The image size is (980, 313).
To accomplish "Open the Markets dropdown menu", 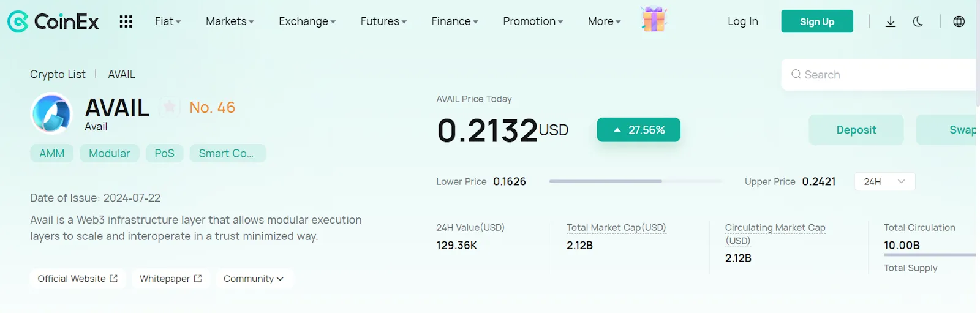I will (x=230, y=21).
